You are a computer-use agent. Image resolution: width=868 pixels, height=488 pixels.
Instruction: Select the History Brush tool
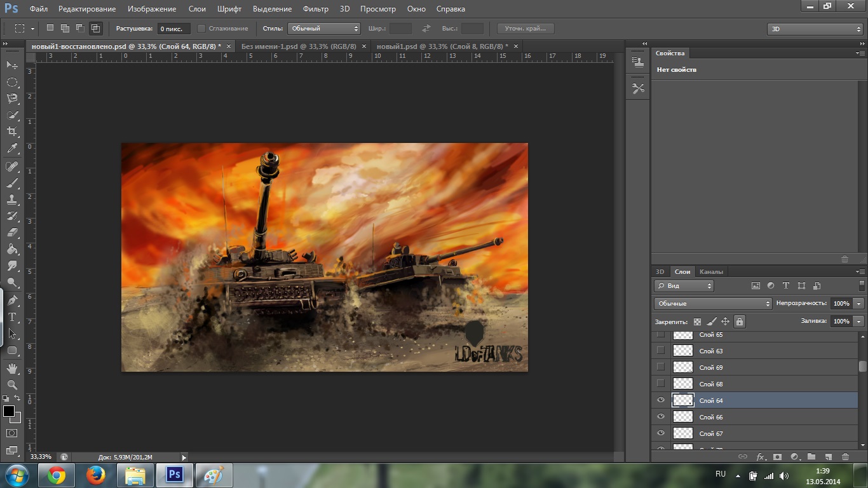click(x=12, y=216)
